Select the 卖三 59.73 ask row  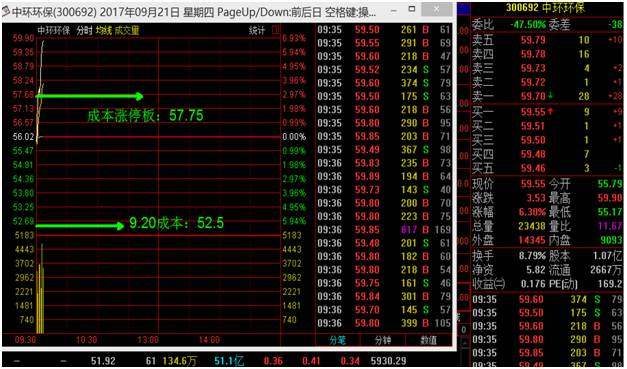tap(547, 68)
